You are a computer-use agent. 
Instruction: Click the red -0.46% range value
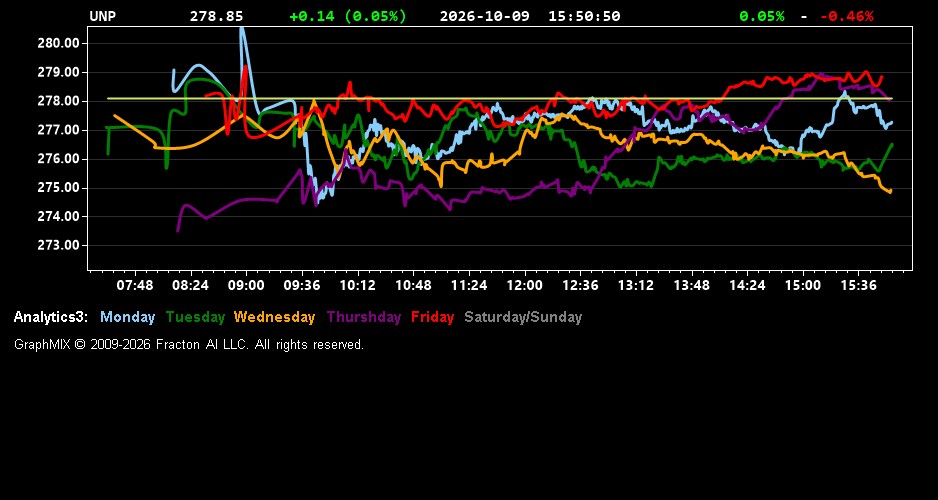coord(846,17)
